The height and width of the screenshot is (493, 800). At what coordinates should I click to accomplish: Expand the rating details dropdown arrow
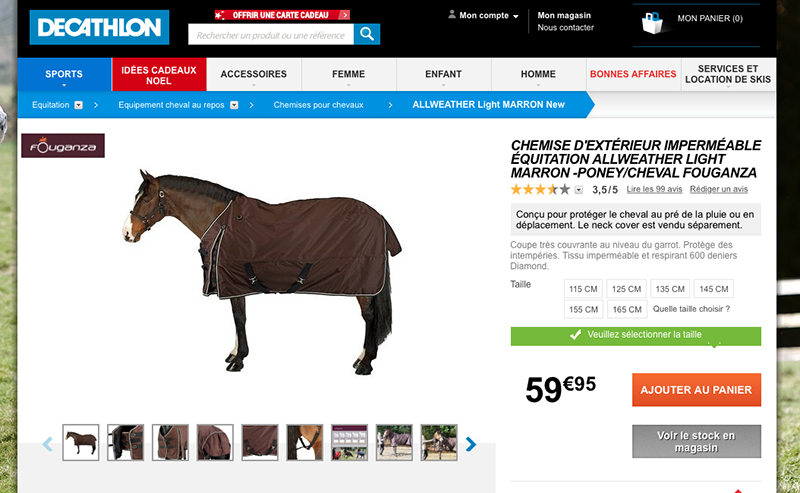579,190
